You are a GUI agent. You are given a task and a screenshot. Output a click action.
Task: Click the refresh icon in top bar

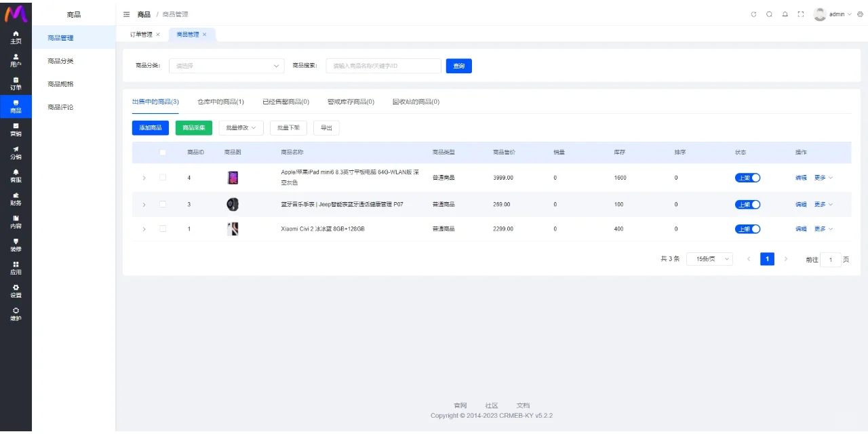753,14
